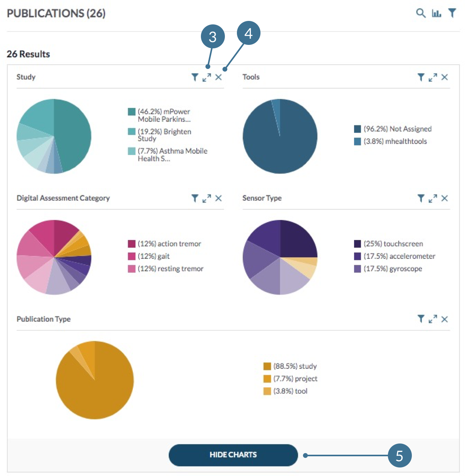
Task: Expand the Publication Type chart
Action: coord(433,319)
